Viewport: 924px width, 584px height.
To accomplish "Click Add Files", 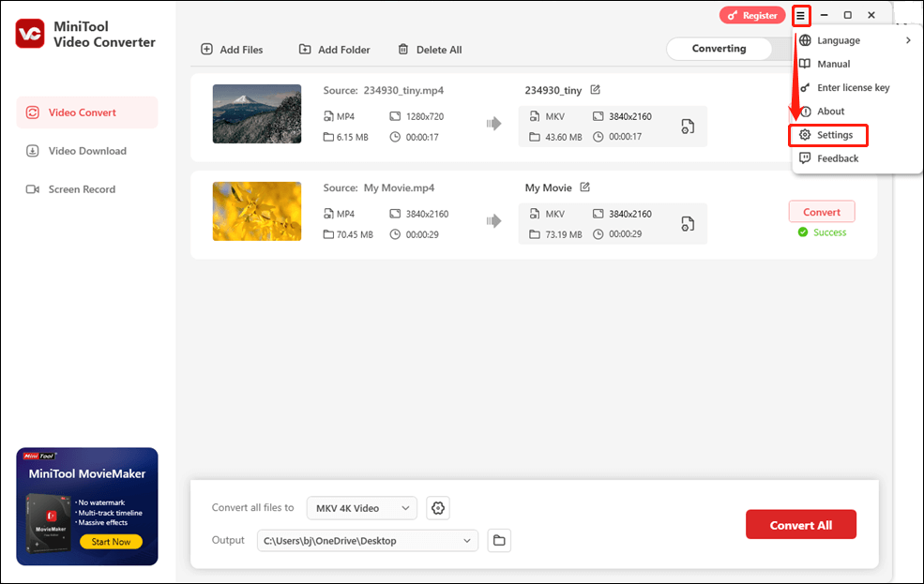I will pyautogui.click(x=232, y=50).
